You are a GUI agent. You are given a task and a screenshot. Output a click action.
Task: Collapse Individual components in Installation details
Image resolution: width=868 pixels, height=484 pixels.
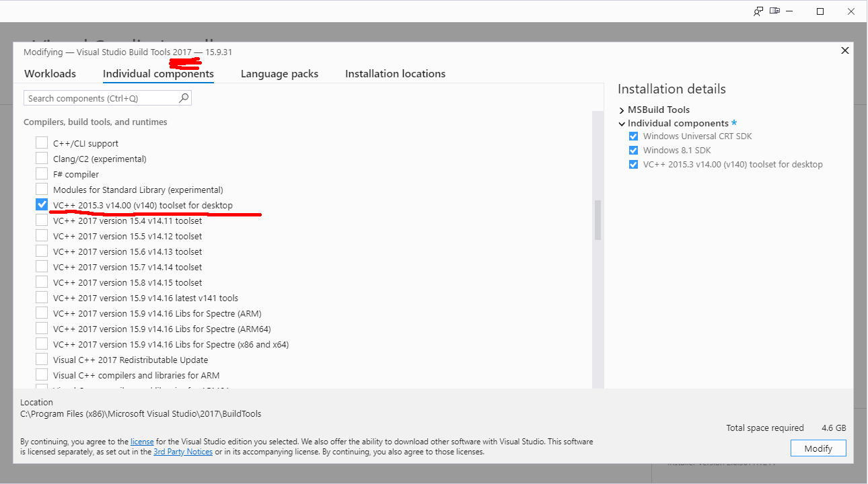(x=622, y=124)
